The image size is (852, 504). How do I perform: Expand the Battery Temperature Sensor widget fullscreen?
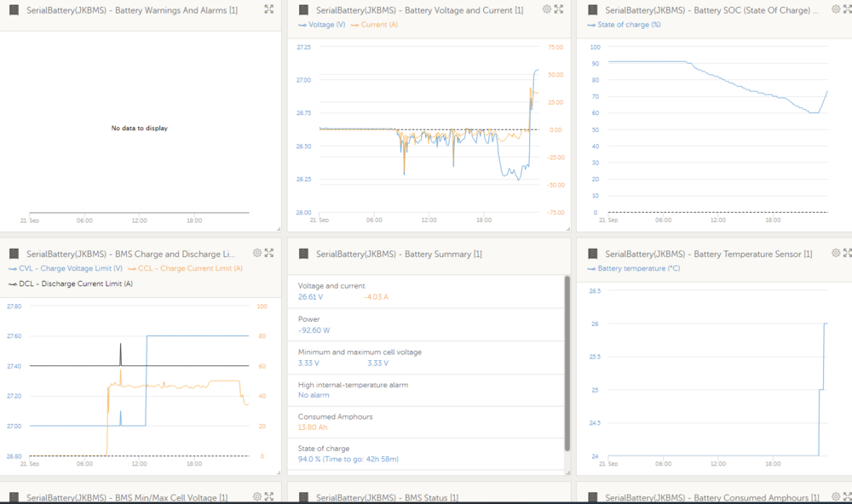click(848, 253)
